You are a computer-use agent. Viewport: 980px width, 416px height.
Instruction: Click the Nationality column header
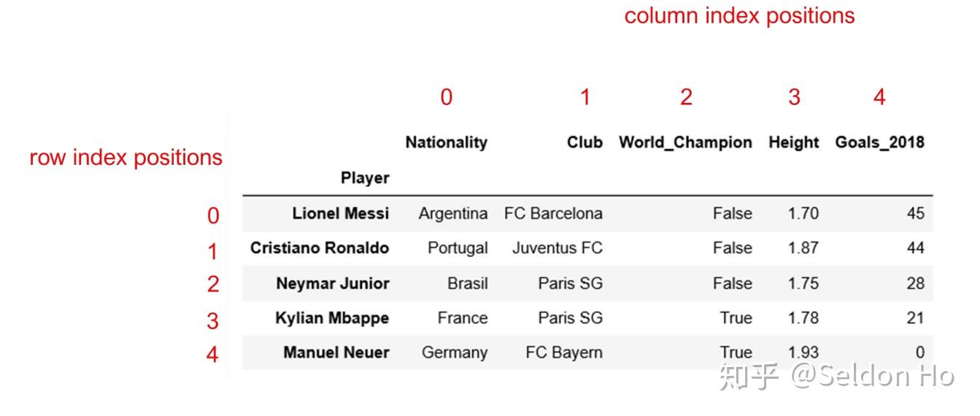(446, 142)
